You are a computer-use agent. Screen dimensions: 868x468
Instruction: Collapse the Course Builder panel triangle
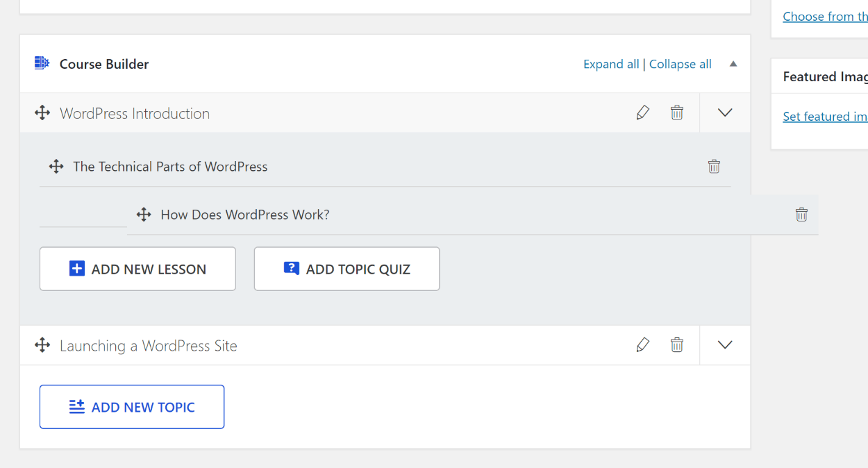(733, 64)
